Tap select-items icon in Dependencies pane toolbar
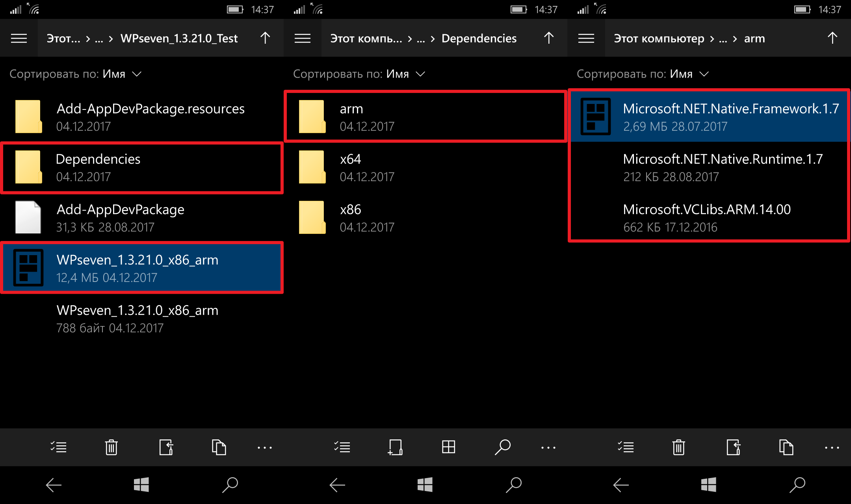851x504 pixels. coord(342,447)
